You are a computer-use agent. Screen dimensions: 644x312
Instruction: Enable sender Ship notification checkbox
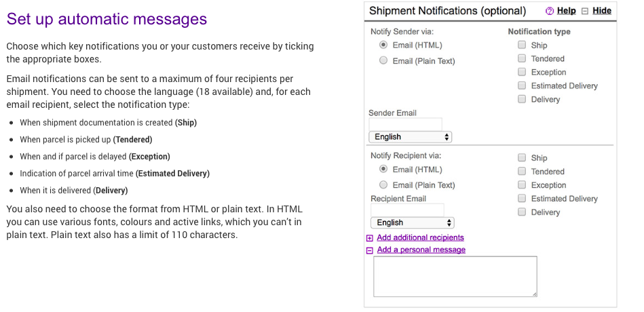pos(522,45)
